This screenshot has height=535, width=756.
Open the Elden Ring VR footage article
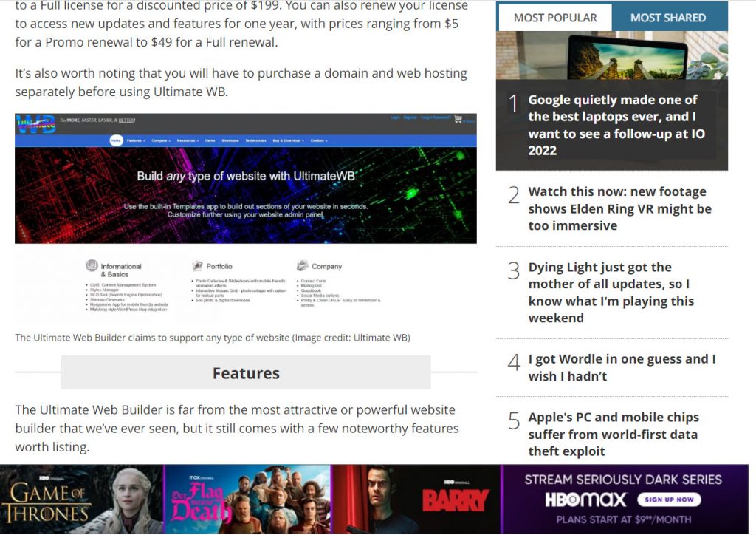point(619,208)
